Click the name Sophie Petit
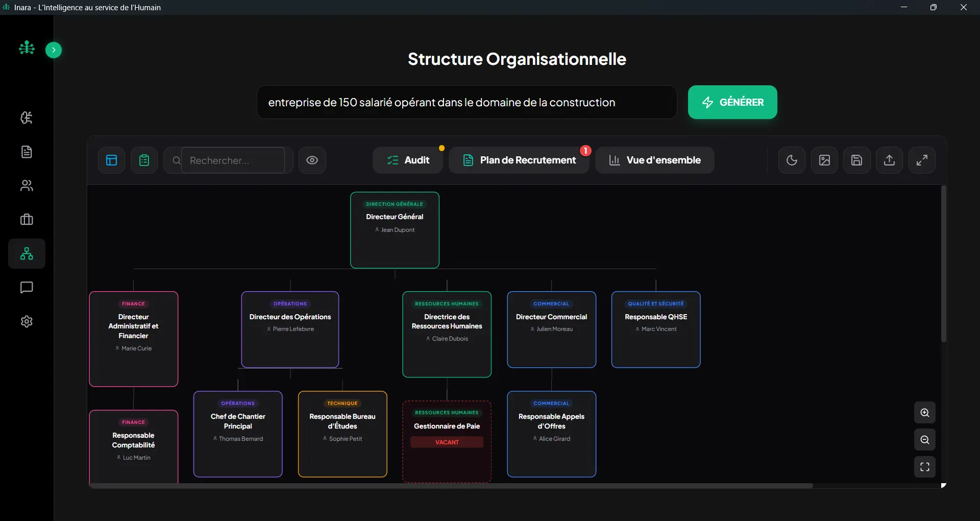The image size is (980, 521). pos(346,439)
